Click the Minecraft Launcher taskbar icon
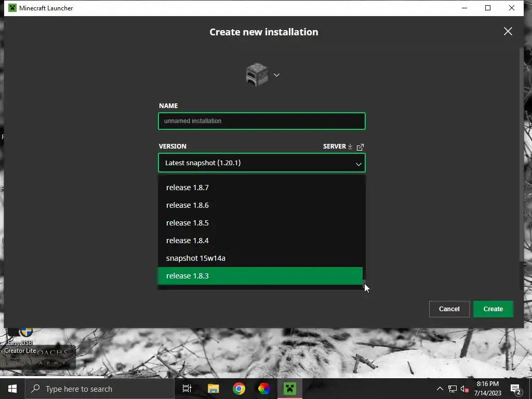 pos(290,389)
